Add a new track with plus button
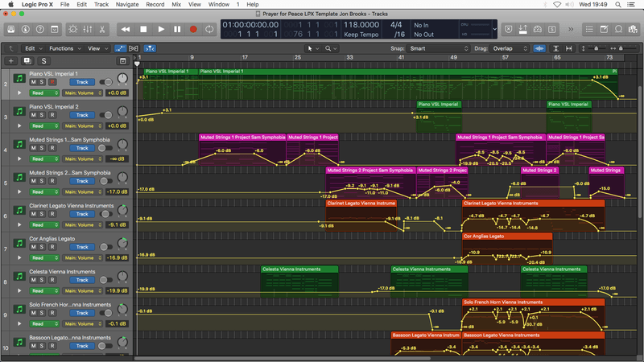This screenshot has height=362, width=644. pos(11,61)
